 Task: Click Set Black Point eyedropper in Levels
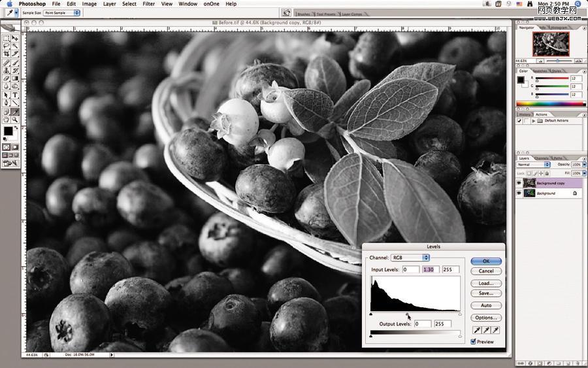coord(477,330)
